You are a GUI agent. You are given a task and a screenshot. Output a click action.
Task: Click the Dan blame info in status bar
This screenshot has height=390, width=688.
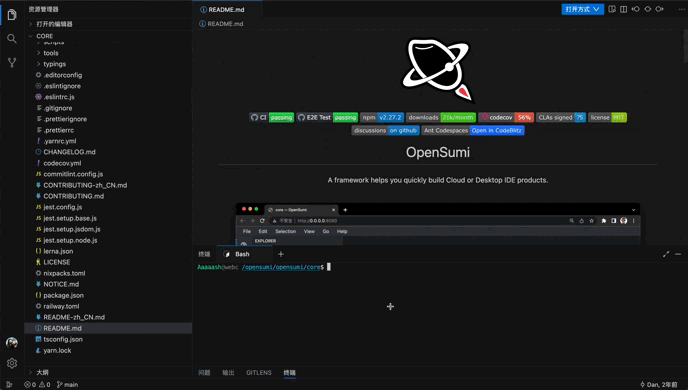pyautogui.click(x=659, y=385)
